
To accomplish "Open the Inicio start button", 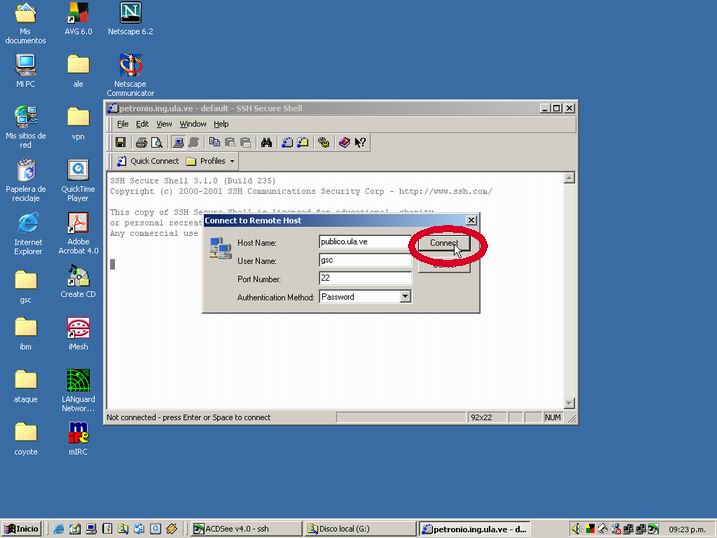I will point(21,529).
